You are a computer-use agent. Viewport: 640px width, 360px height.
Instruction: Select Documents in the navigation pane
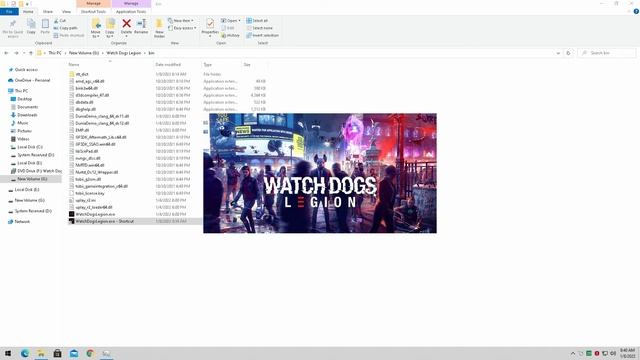tap(27, 107)
